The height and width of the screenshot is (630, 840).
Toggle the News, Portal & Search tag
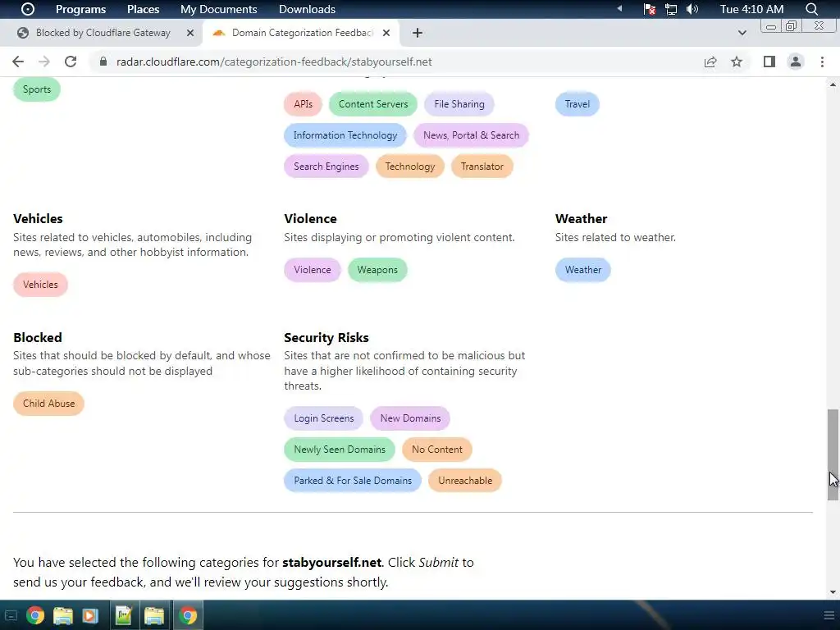(x=472, y=135)
